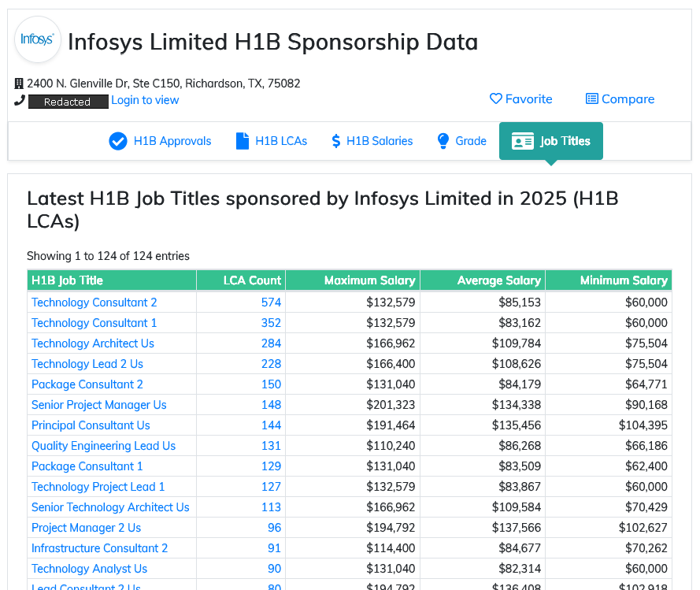700x590 pixels.
Task: Click the Login to view link
Action: coord(145,101)
